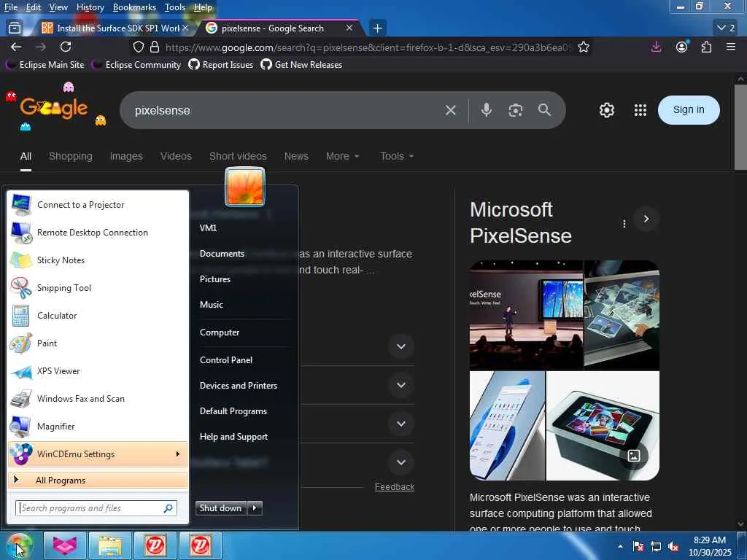The image size is (747, 560).
Task: Click the PixelSense table thumbnail image
Action: [603, 426]
